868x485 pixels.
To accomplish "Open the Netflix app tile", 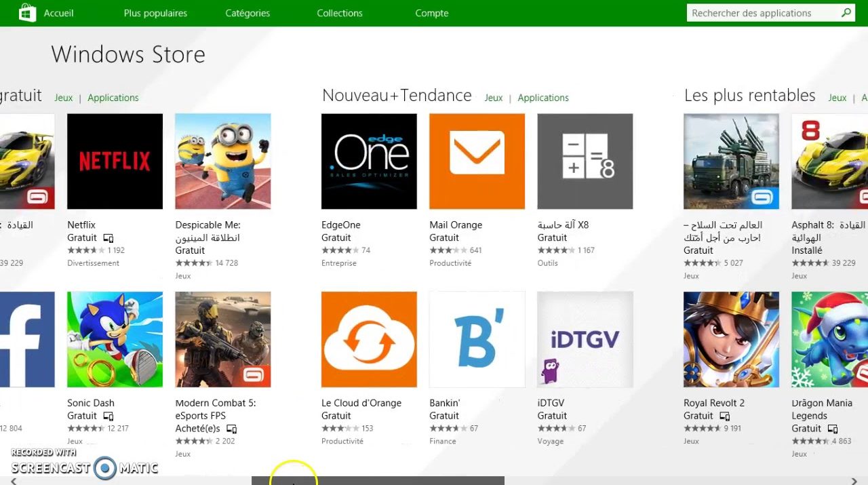I will (115, 161).
